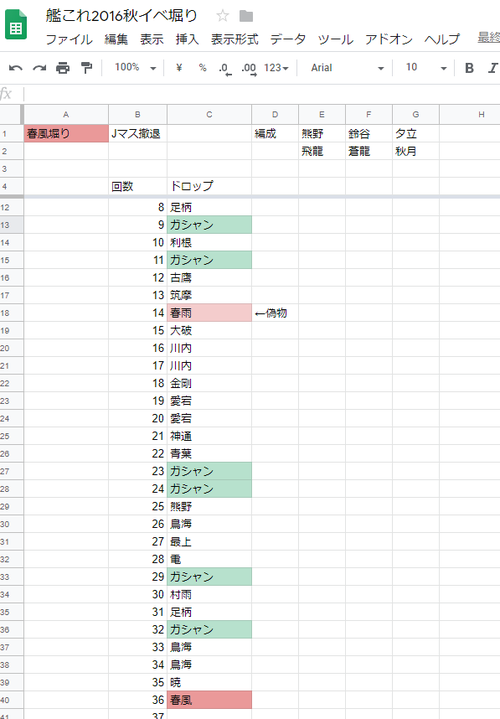
Task: Select column C header
Action: 209,115
